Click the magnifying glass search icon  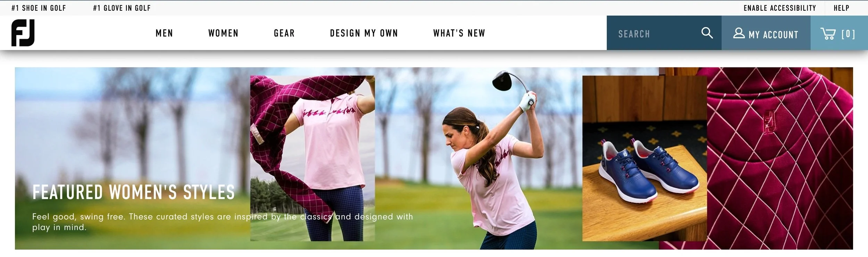707,33
